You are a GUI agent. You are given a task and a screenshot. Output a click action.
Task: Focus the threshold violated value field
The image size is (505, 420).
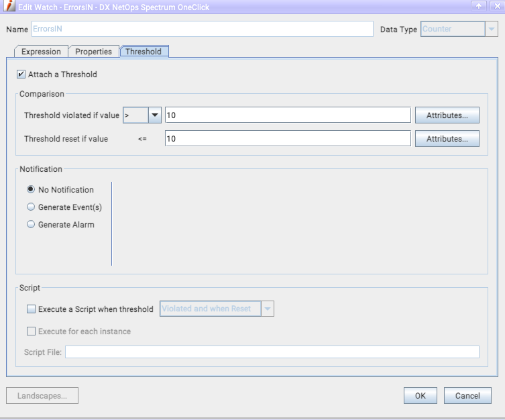coord(288,115)
